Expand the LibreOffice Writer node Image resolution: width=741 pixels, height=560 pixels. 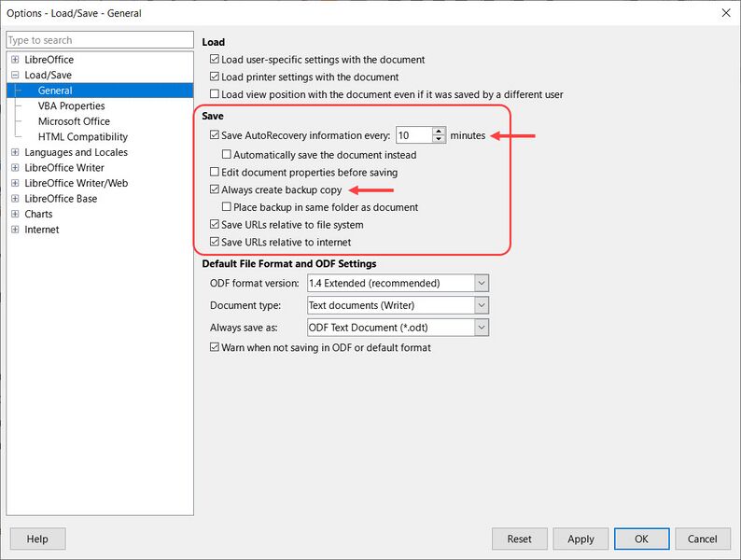click(15, 168)
